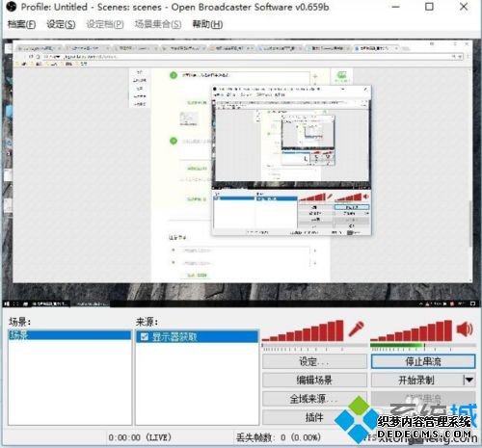Uncheck the 显示器获取 source checkbox
Screen dimensions: 482x448
pos(145,336)
